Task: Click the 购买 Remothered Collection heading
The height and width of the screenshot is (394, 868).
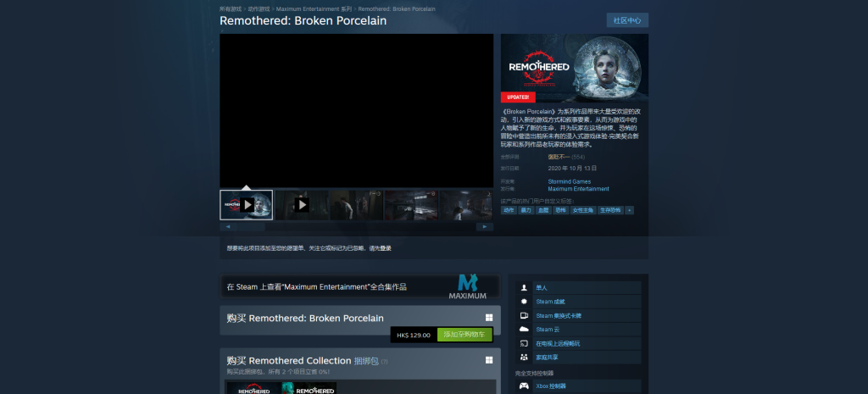Action: 288,361
